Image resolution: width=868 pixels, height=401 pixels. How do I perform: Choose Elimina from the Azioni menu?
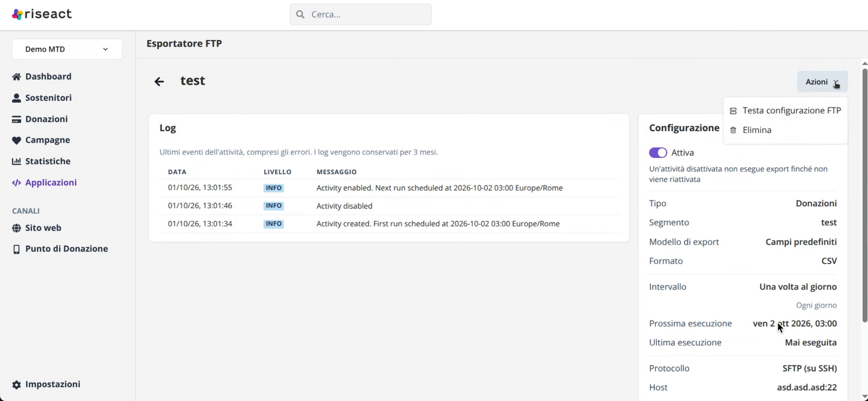(x=786, y=130)
